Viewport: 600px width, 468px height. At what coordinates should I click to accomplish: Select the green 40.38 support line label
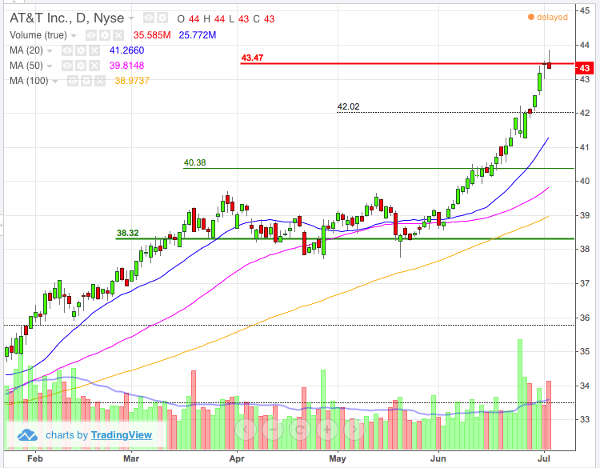195,163
